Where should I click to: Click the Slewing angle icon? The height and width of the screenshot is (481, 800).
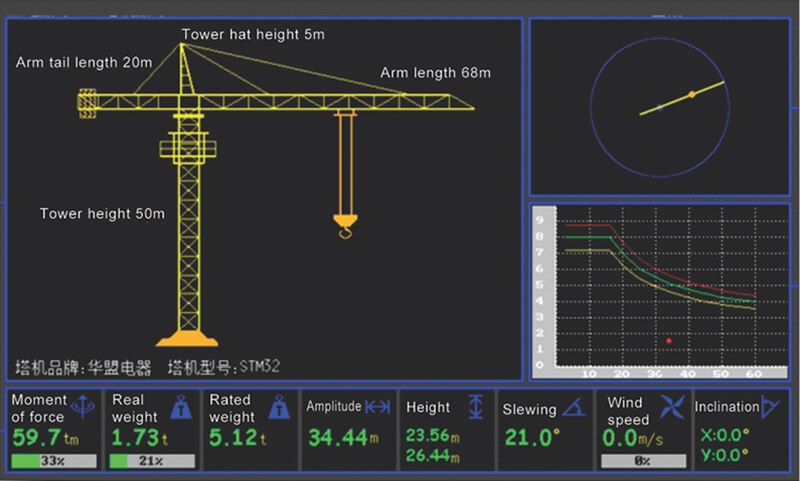tap(573, 407)
